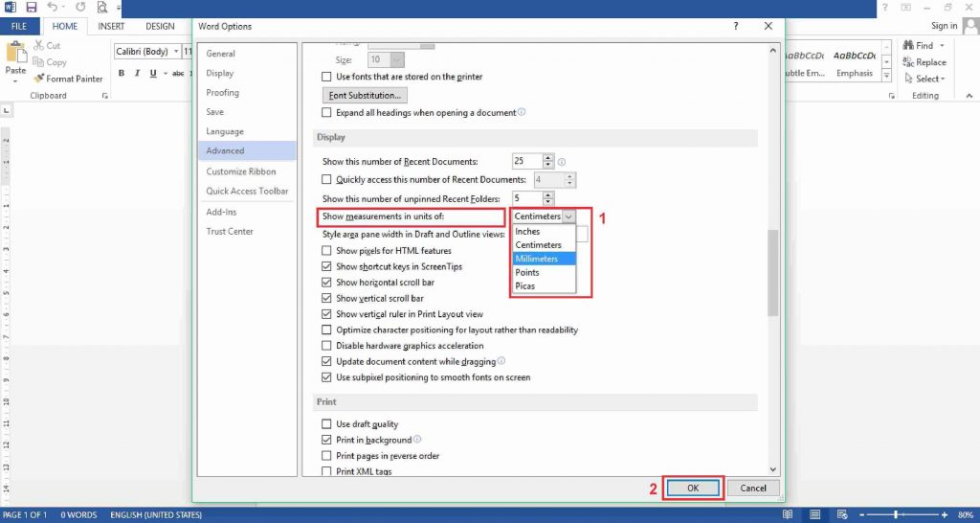Click the Save icon in quick access toolbar
980x523 pixels.
coord(32,8)
